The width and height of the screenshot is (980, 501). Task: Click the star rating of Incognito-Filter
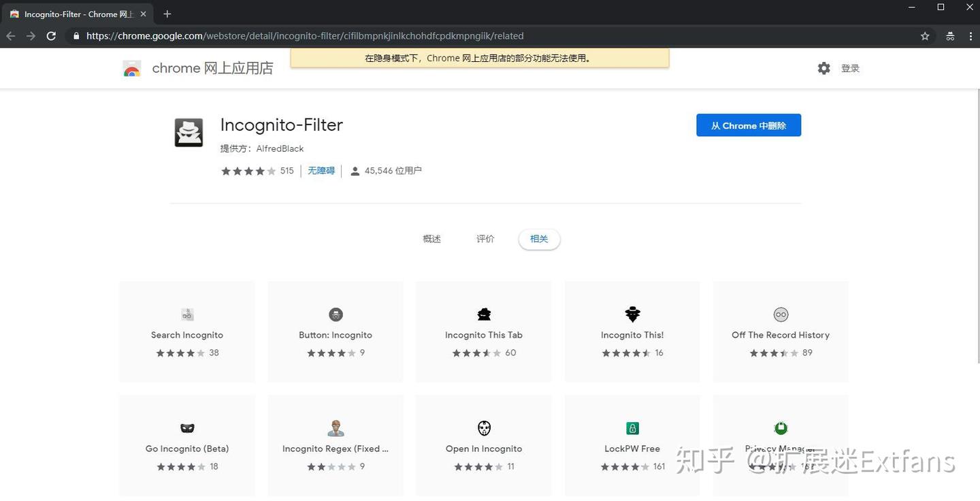(x=248, y=170)
